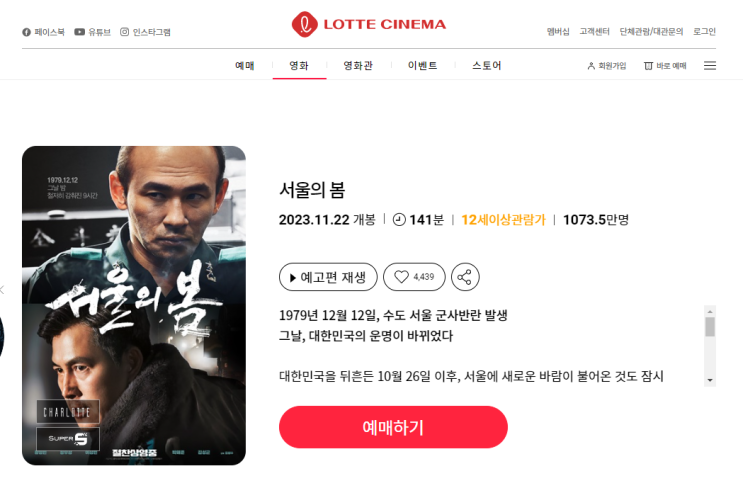The image size is (743, 488).
Task: Select the 예매 menu item
Action: click(245, 65)
